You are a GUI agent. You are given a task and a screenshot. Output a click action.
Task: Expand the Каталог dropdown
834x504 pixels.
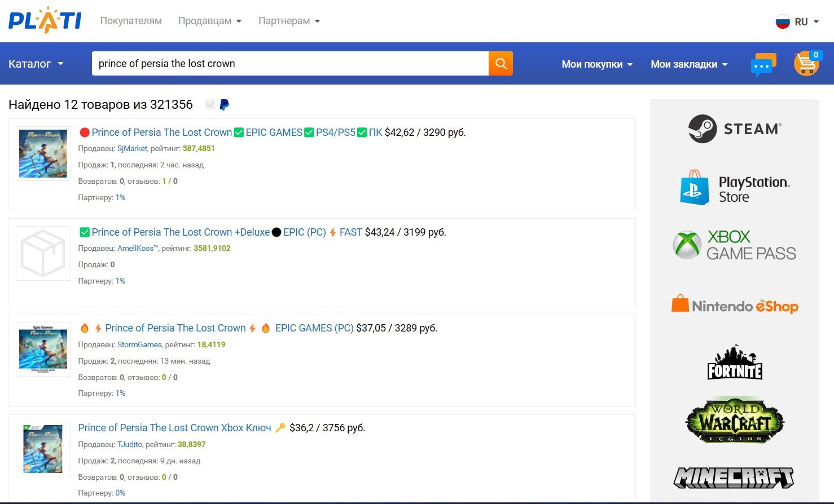click(x=36, y=64)
